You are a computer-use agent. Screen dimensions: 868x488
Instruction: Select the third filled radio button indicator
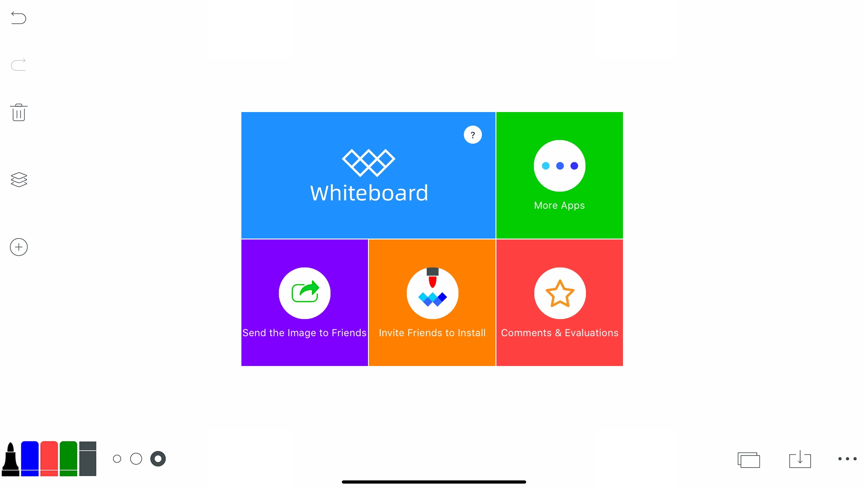tap(157, 458)
